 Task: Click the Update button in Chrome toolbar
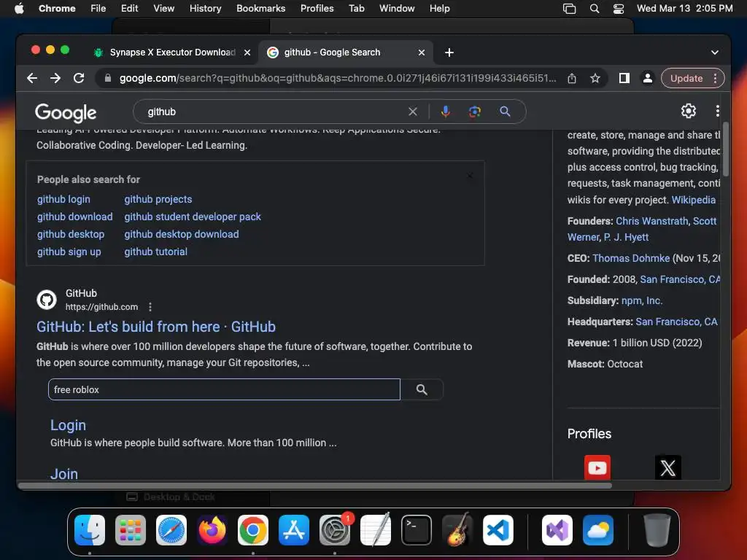686,78
